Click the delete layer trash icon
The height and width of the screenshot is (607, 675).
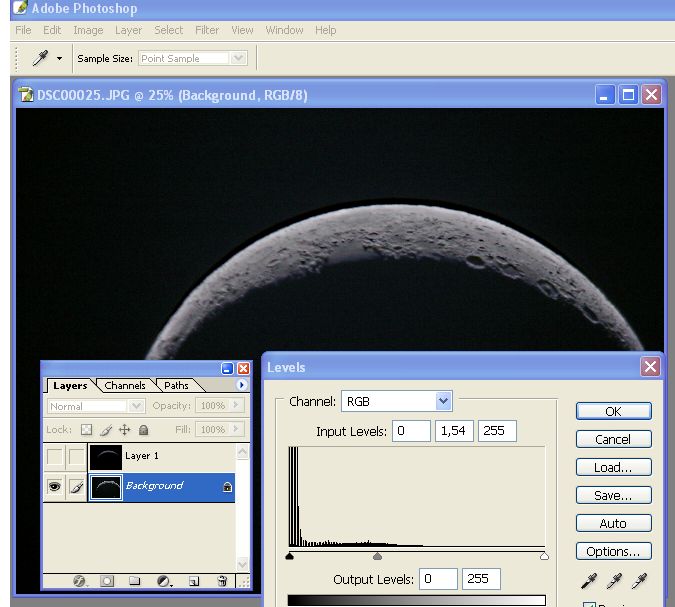tap(222, 581)
